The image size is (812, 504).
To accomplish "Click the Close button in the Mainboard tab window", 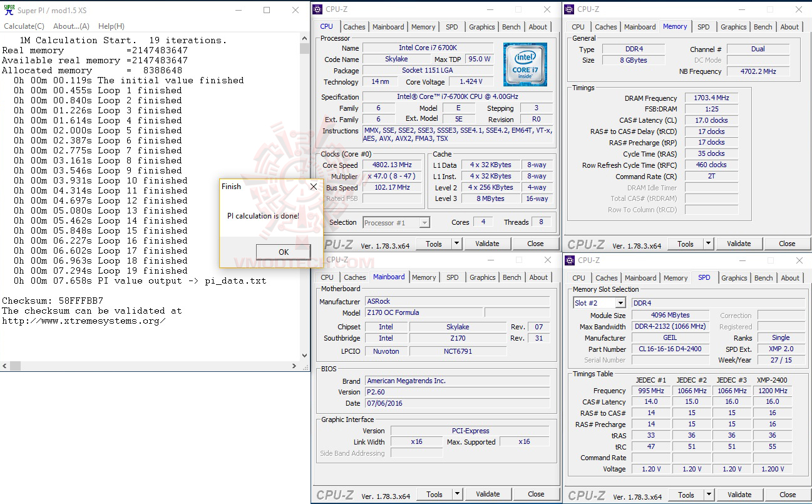I will pos(536,494).
